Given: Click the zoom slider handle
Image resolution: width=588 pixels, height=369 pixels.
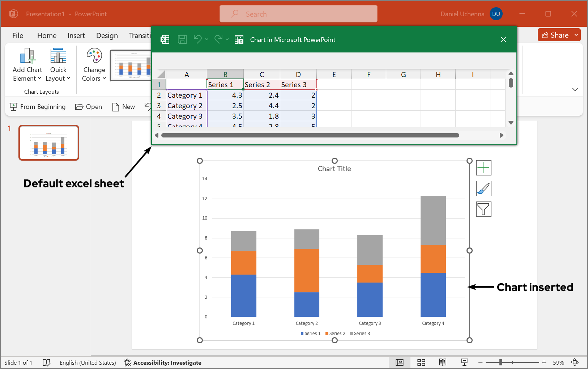Looking at the screenshot, I should coord(501,362).
